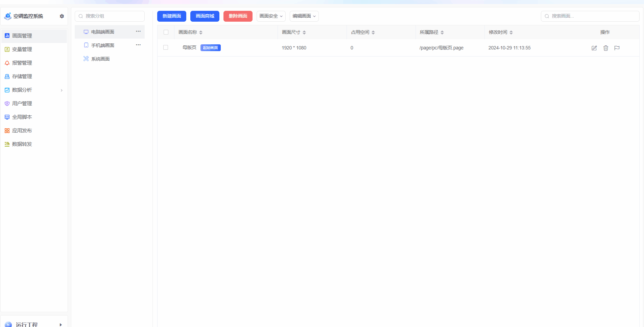Check the select-all checkbox in table header

166,32
